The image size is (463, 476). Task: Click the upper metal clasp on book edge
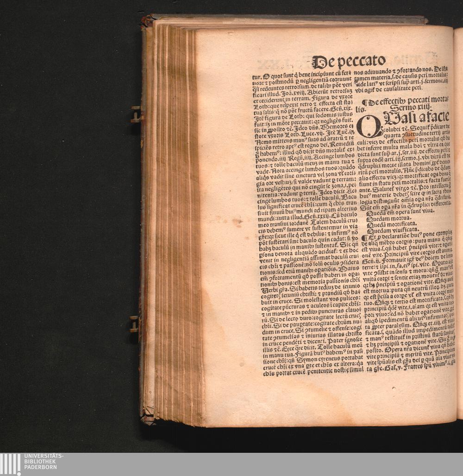pyautogui.click(x=135, y=114)
